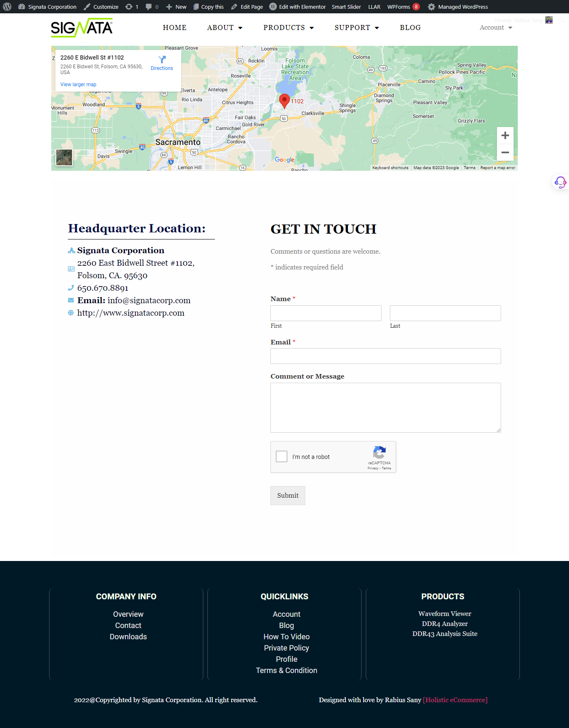
Task: Open the WordPress logo menu
Action: click(7, 7)
